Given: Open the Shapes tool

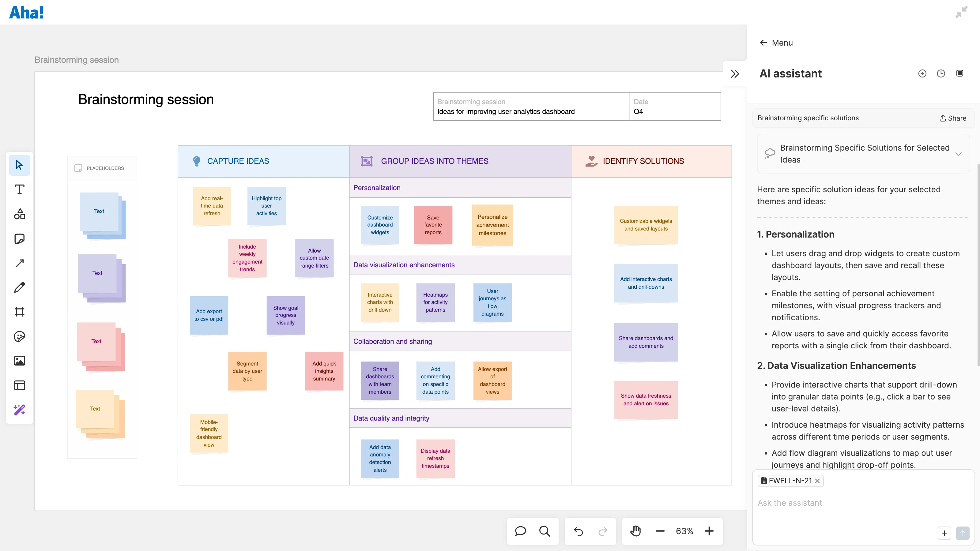Looking at the screenshot, I should [x=19, y=214].
